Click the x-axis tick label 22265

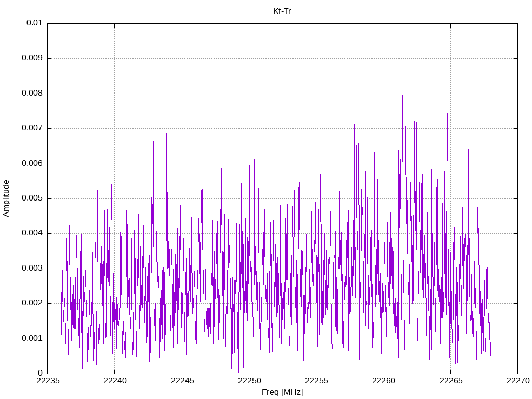[x=451, y=381]
